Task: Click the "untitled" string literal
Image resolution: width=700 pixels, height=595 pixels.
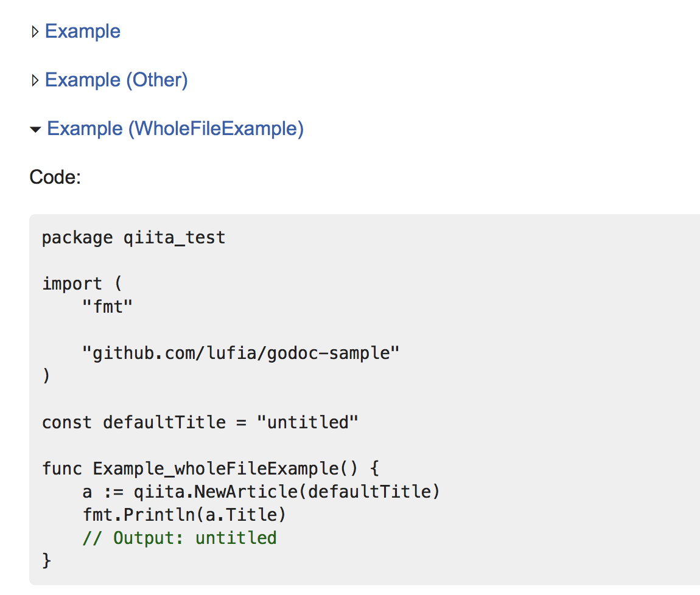Action: (x=307, y=422)
